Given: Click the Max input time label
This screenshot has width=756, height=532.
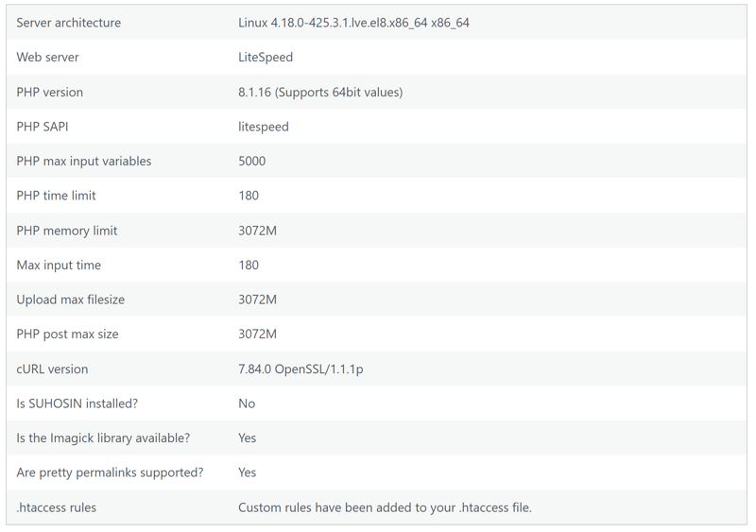Looking at the screenshot, I should (59, 265).
